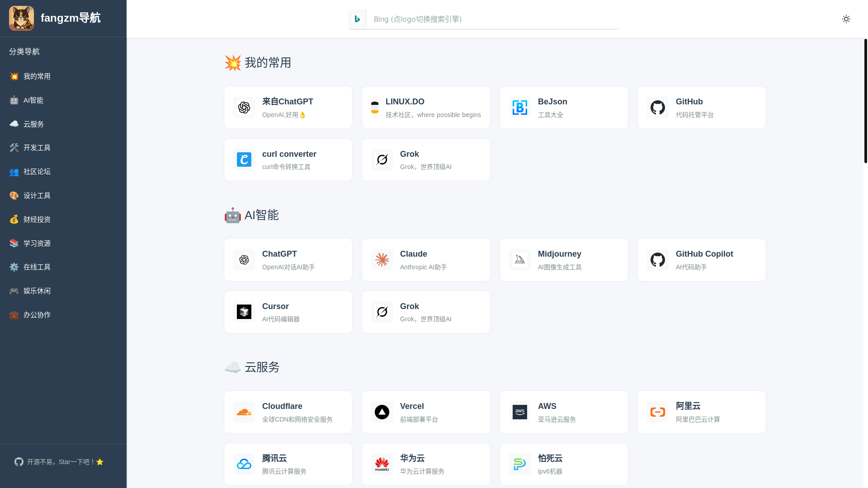Open the fangzm导航 site title
This screenshot has height=488, width=868.
[x=71, y=18]
